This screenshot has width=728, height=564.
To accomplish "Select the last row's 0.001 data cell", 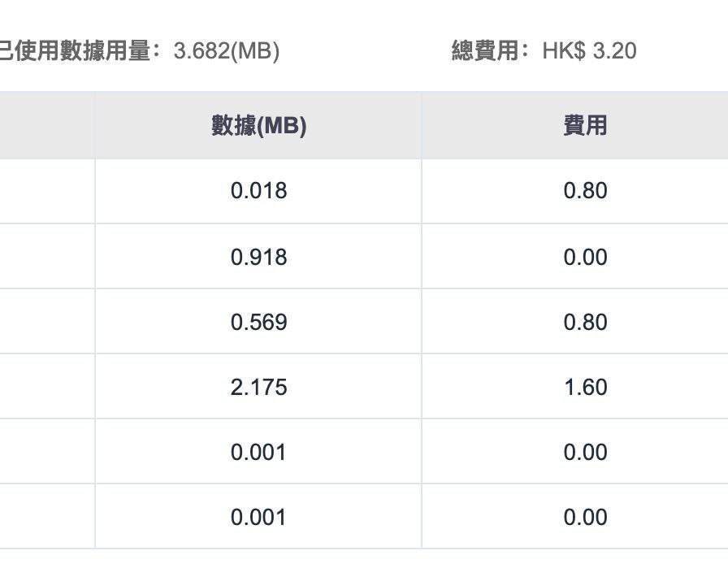I will pyautogui.click(x=258, y=517).
